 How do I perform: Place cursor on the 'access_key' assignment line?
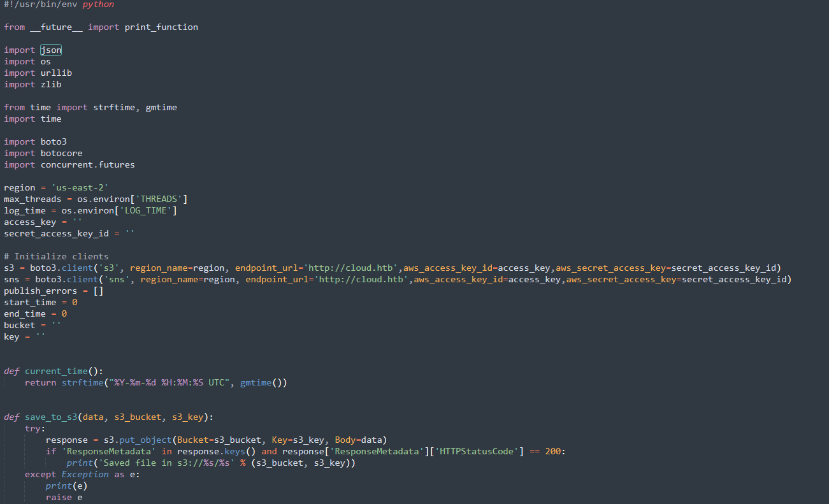(43, 222)
